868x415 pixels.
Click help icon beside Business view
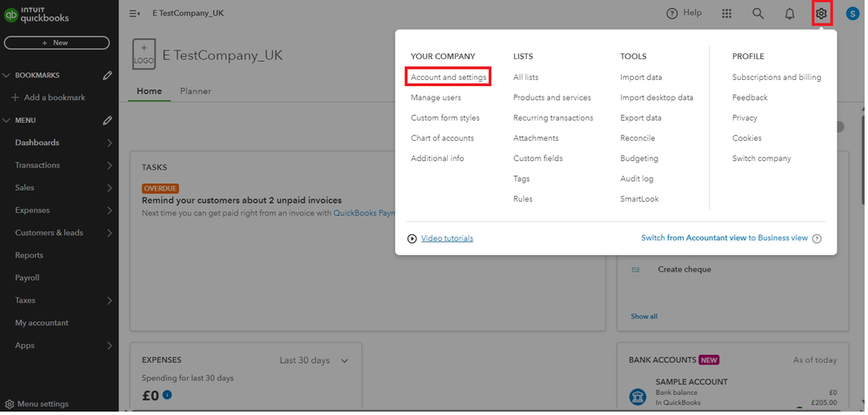(x=817, y=238)
